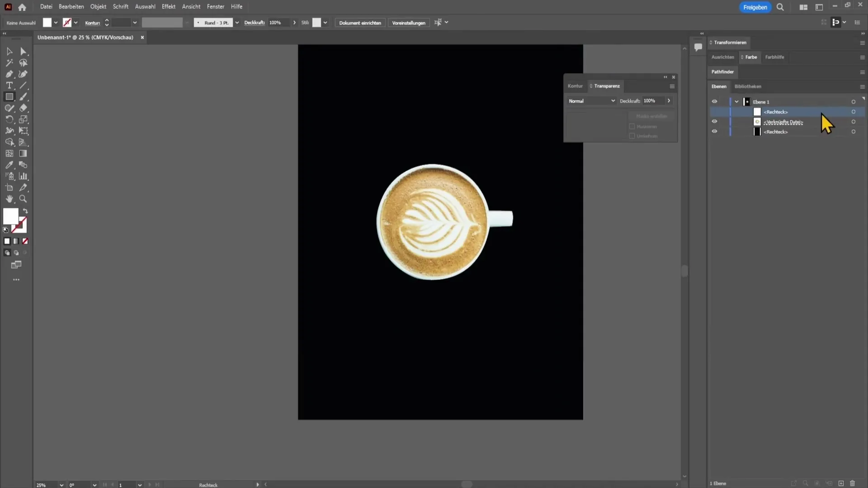Select the Eraser tool
Image resolution: width=868 pixels, height=488 pixels.
pyautogui.click(x=24, y=108)
